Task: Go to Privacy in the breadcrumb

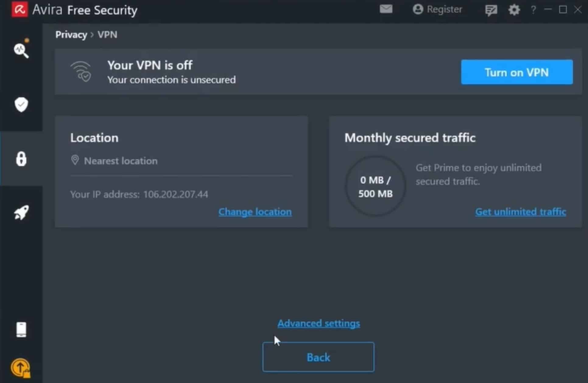Action: (71, 35)
